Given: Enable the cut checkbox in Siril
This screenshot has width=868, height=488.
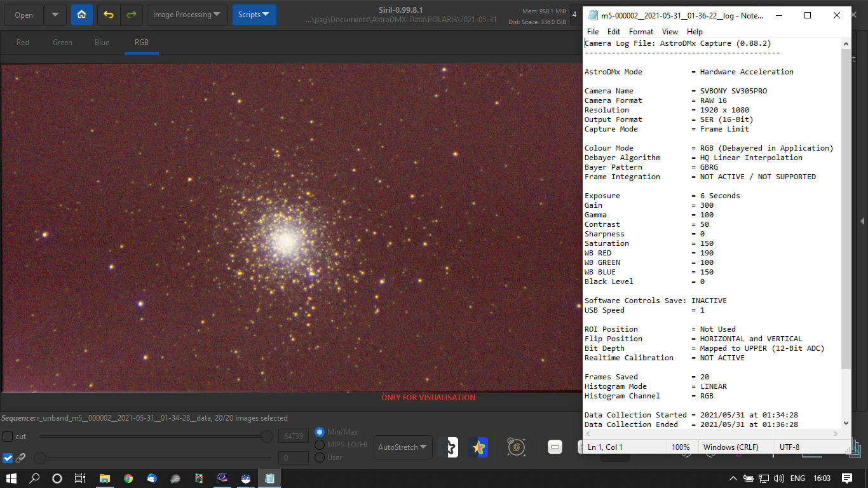Looking at the screenshot, I should (x=8, y=437).
